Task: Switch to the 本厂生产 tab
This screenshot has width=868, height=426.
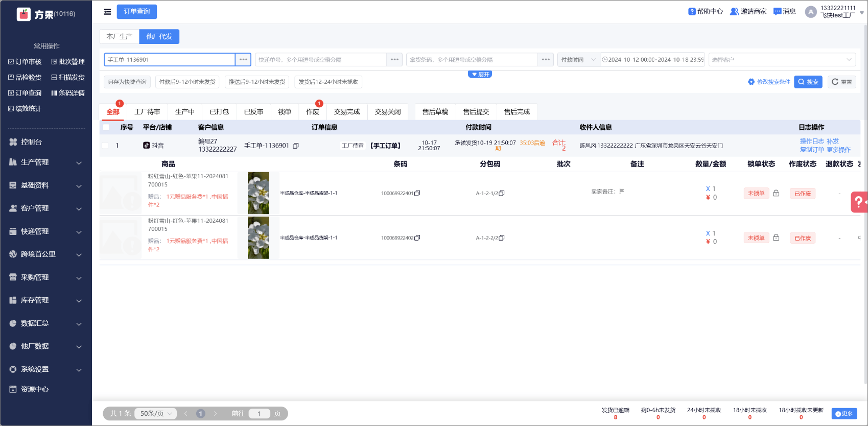Action: point(119,37)
